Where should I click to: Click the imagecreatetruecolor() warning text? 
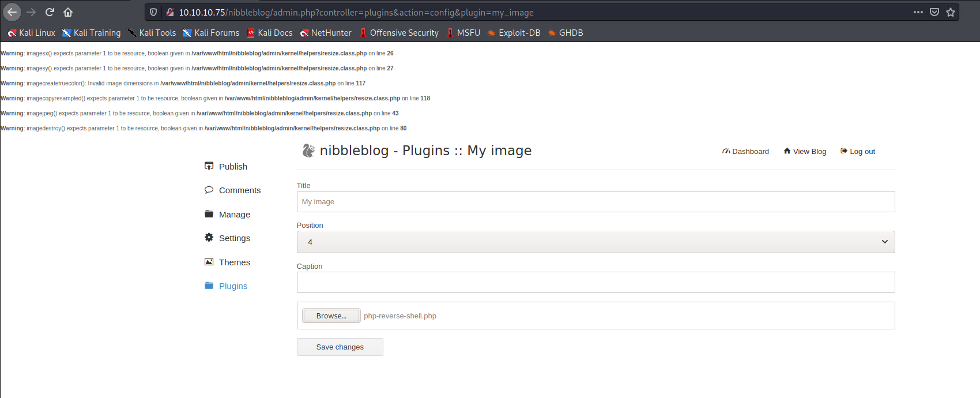point(183,83)
